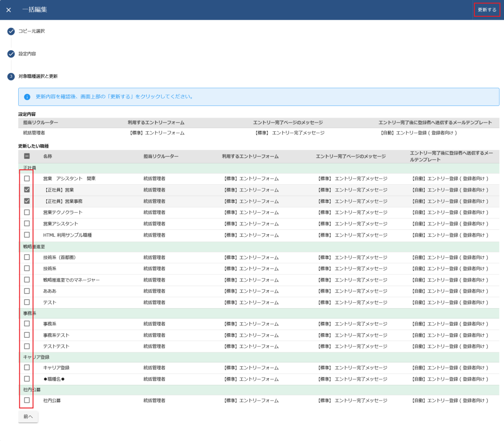Uncheck the 【正社員】営業 checkbox
The height and width of the screenshot is (441, 504).
point(27,190)
